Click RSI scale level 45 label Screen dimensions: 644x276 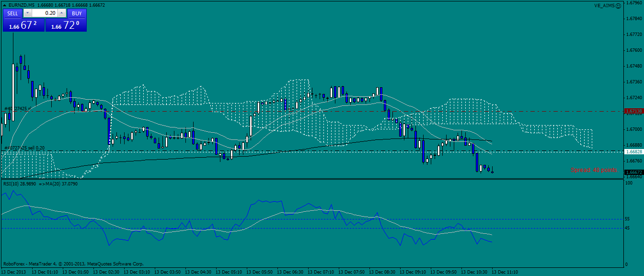pos(628,228)
